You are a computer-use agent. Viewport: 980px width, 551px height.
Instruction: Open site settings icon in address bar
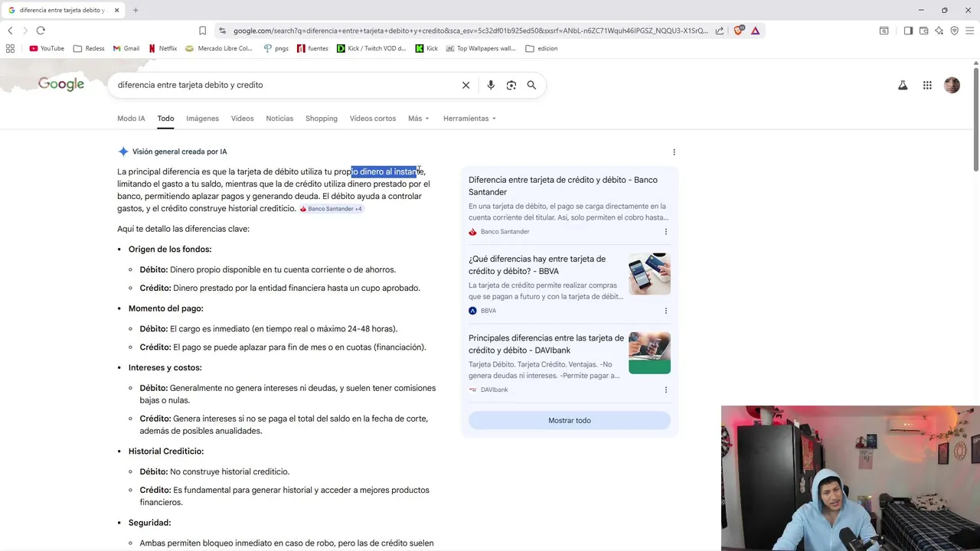(x=222, y=31)
